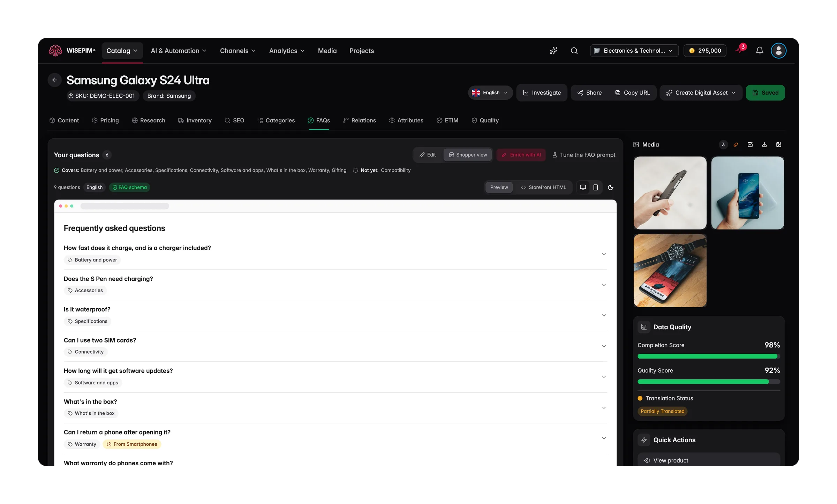The image size is (837, 504).
Task: Click the Specifications tag
Action: click(x=88, y=321)
